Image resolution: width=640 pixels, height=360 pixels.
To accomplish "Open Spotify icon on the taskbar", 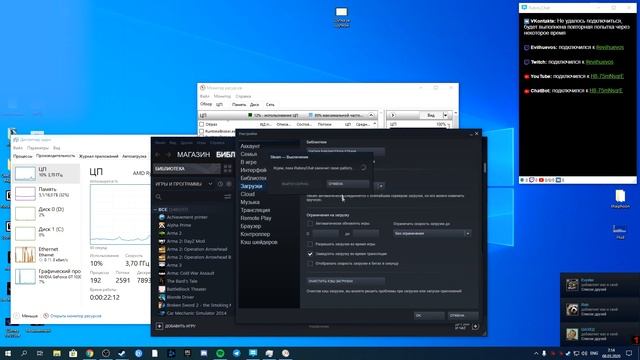I will (220, 353).
